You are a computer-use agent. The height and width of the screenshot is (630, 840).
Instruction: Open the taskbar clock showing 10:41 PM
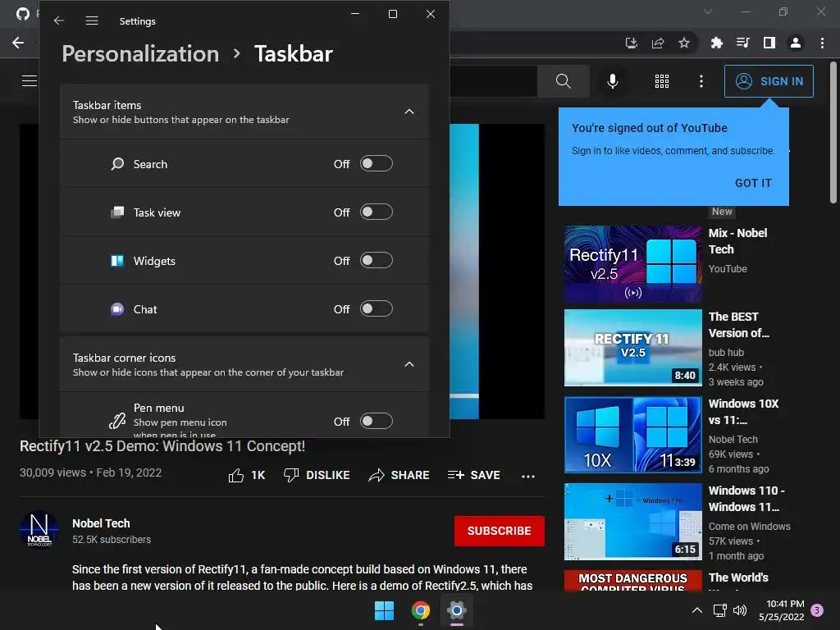[782, 610]
